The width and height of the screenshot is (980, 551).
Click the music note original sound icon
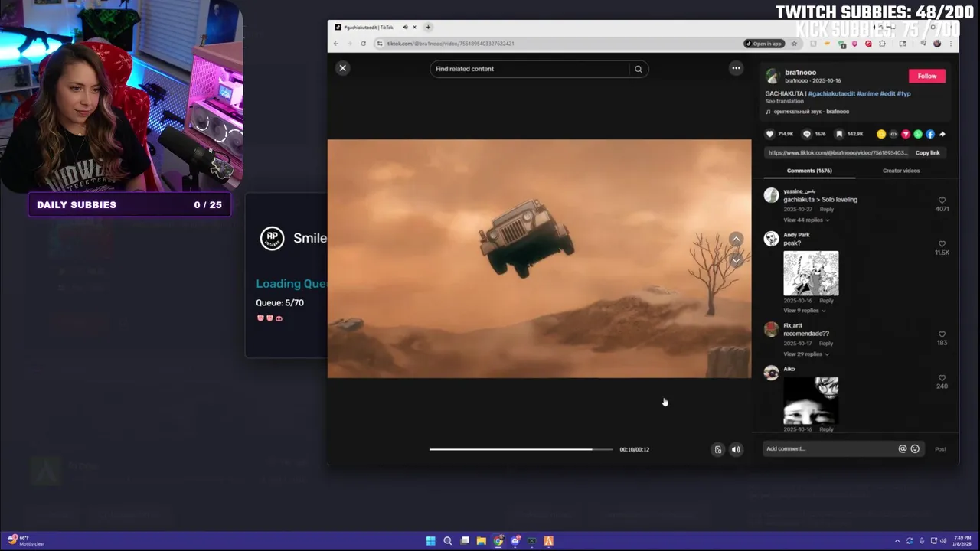tap(768, 112)
